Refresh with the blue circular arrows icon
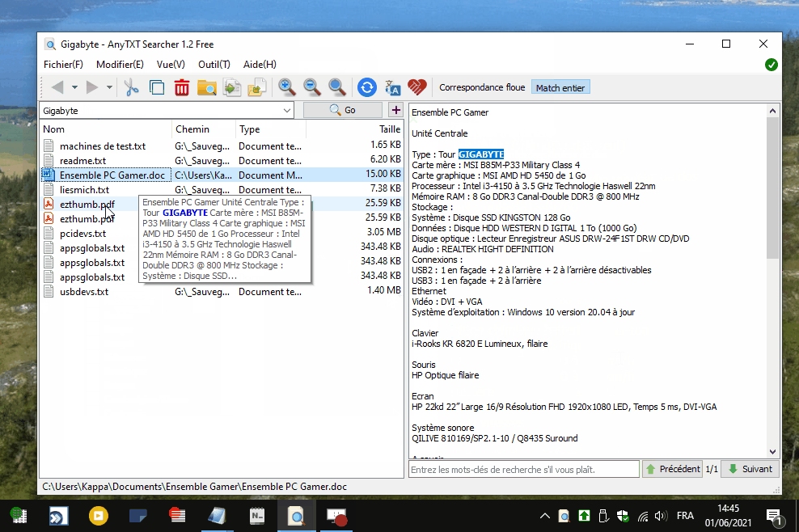 367,87
